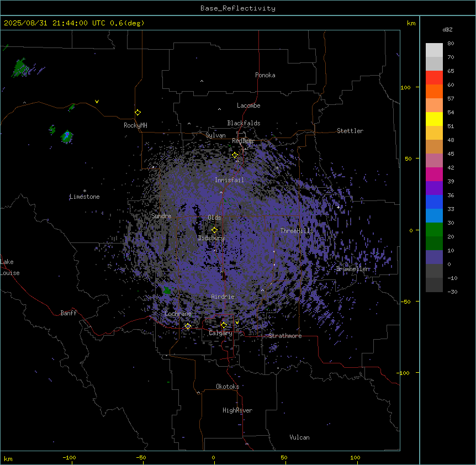Click the Sylvan label
Screen dimensions: 476x465
(x=215, y=135)
